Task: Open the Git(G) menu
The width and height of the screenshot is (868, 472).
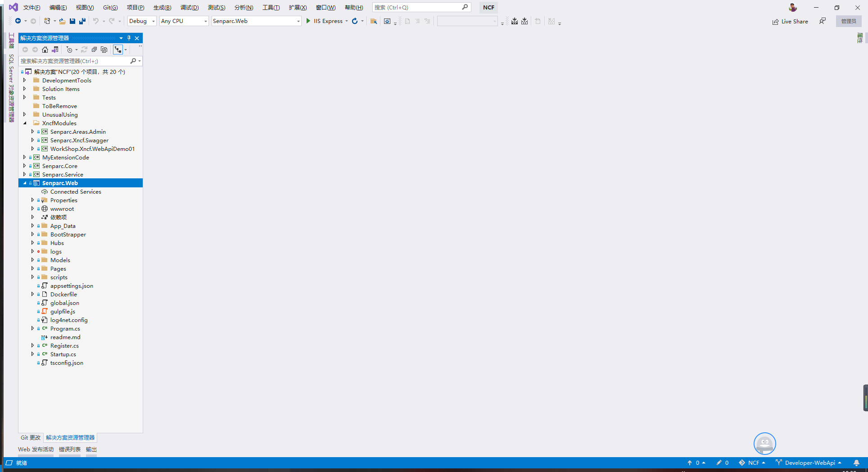Action: (110, 7)
